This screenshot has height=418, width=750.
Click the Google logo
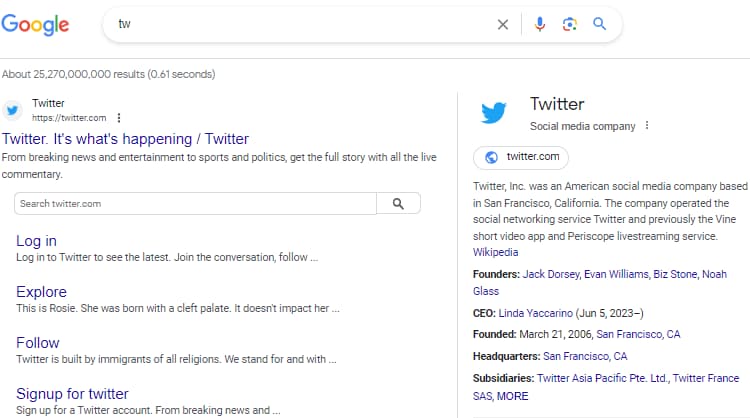coord(35,25)
